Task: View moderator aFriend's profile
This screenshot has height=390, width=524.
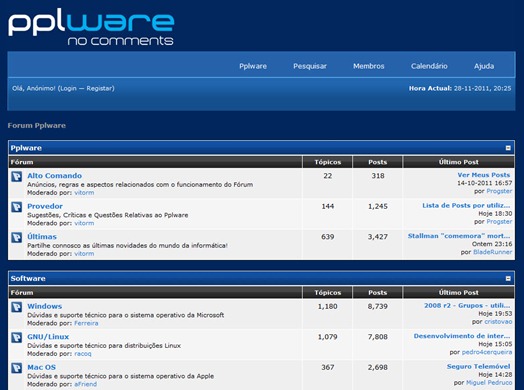Action: (x=86, y=384)
